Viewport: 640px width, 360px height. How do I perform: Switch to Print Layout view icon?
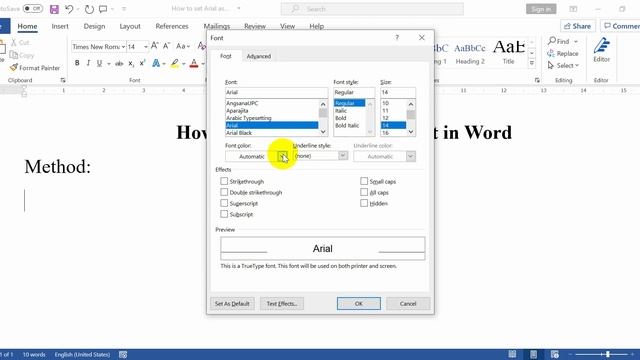pos(533,354)
